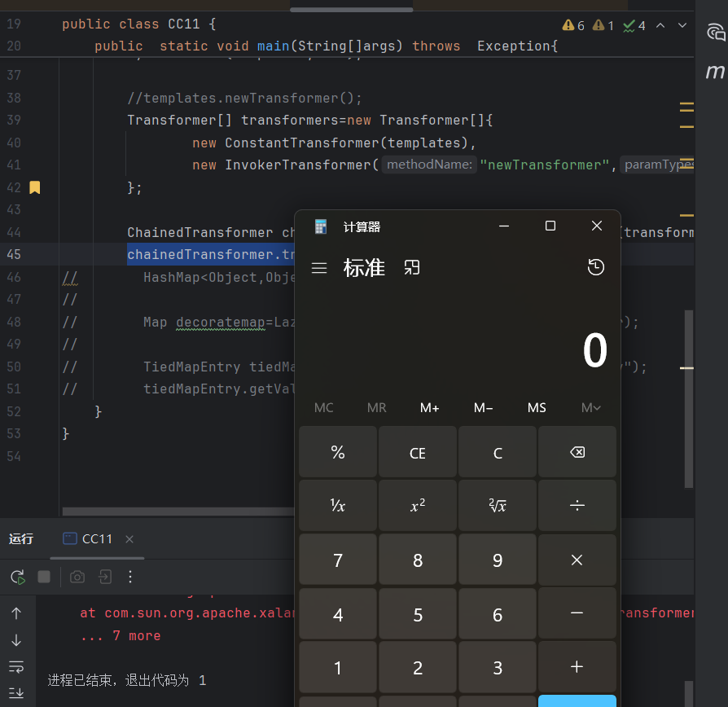Image resolution: width=728 pixels, height=707 pixels.
Task: Open the Maven tool window from sidebar
Action: (x=715, y=72)
